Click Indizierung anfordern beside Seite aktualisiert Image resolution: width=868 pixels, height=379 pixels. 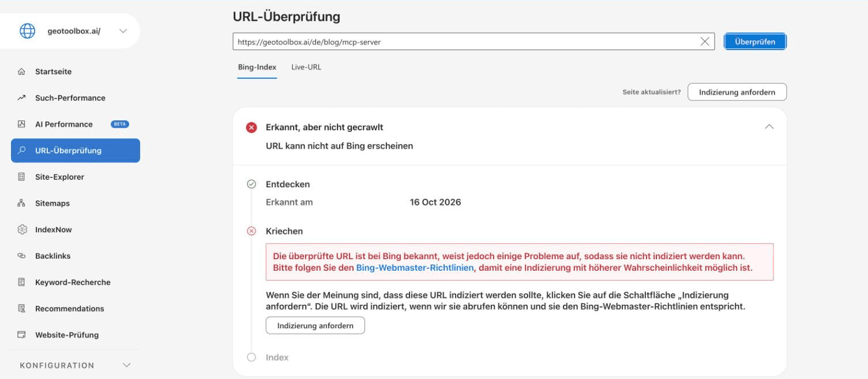pos(737,92)
